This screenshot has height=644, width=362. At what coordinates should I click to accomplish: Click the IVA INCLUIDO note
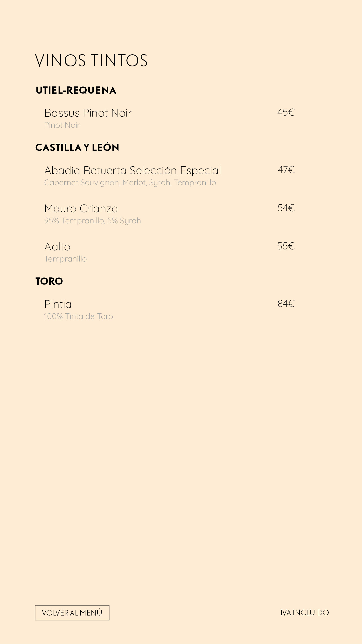point(305,613)
